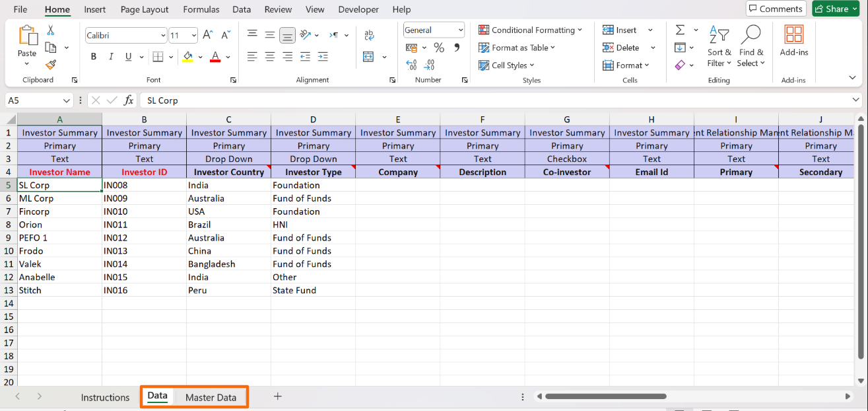Switch to the Master Data sheet
The image size is (868, 411).
coord(211,397)
